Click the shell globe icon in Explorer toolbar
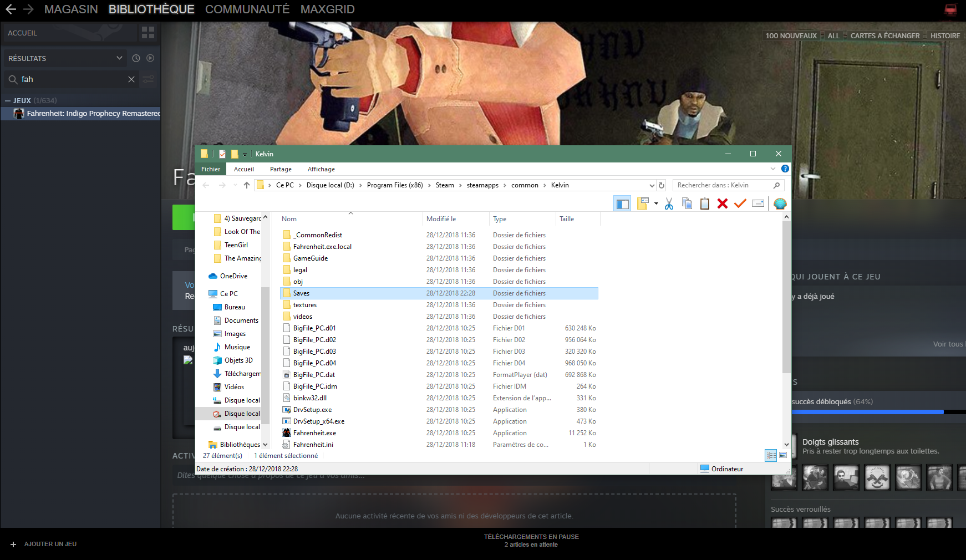The width and height of the screenshot is (966, 560). (x=780, y=203)
